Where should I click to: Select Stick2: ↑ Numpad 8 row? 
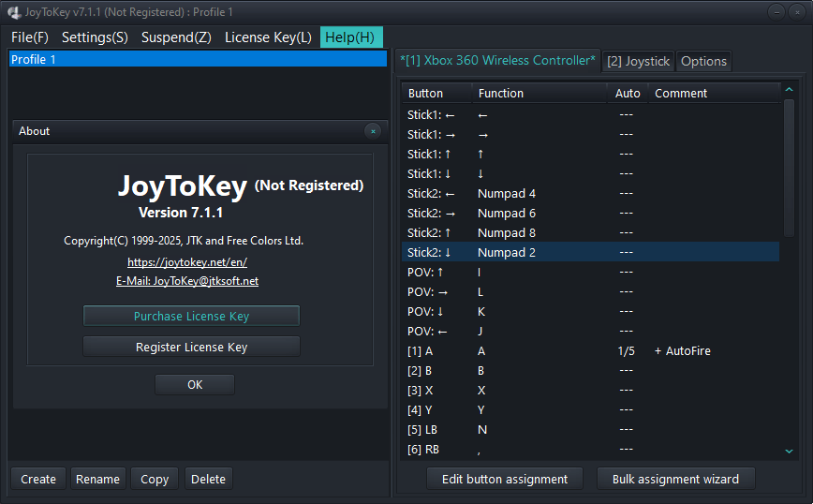coord(591,233)
